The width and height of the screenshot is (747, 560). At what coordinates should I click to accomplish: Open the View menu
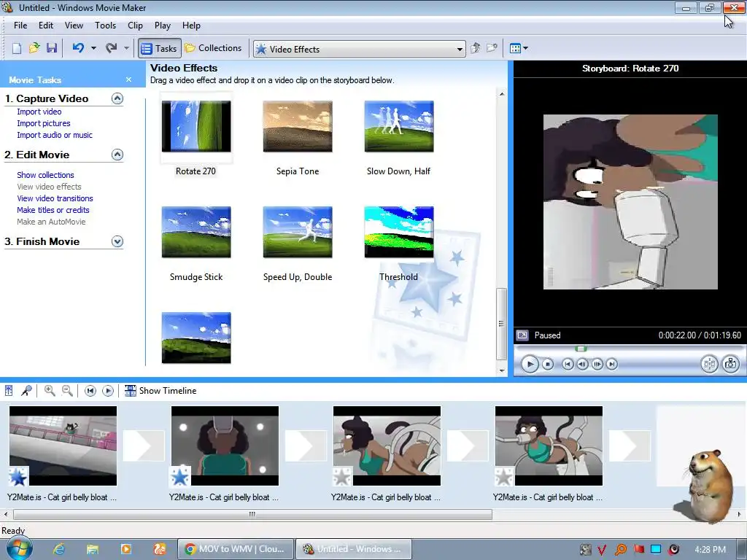point(74,26)
